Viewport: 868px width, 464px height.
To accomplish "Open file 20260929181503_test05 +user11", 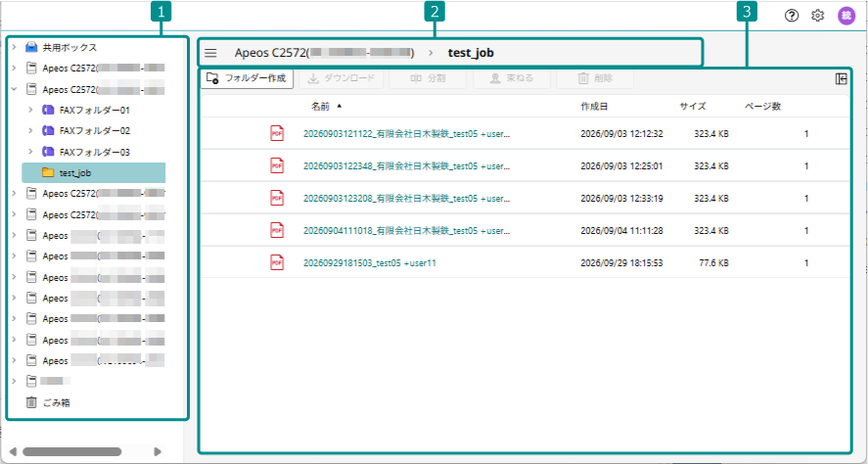I will [370, 263].
